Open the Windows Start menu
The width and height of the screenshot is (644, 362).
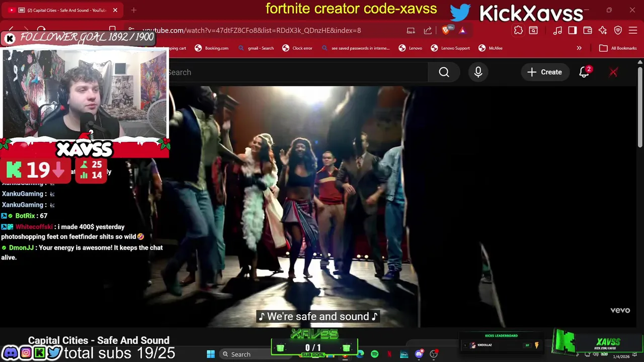click(x=211, y=354)
